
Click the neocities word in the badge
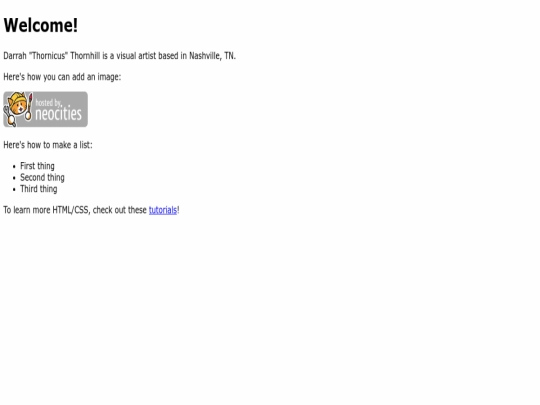58,114
